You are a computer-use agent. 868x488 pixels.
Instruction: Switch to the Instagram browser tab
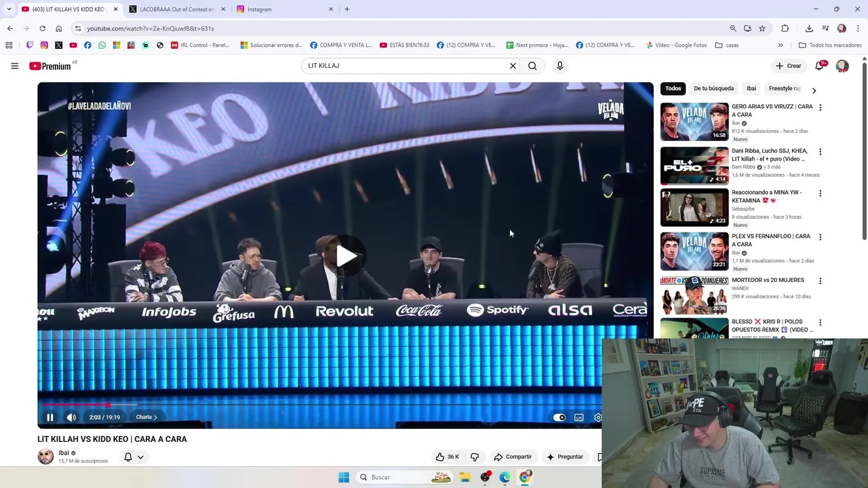pyautogui.click(x=285, y=9)
